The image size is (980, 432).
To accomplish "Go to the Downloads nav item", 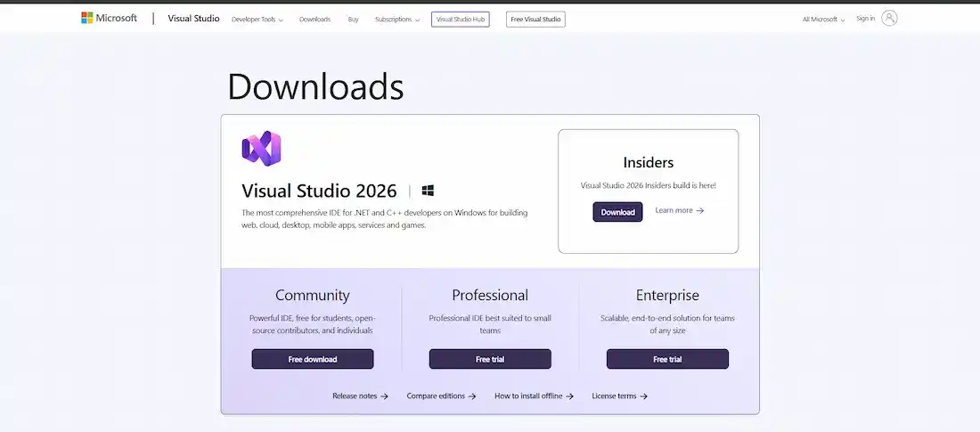I will click(x=315, y=20).
